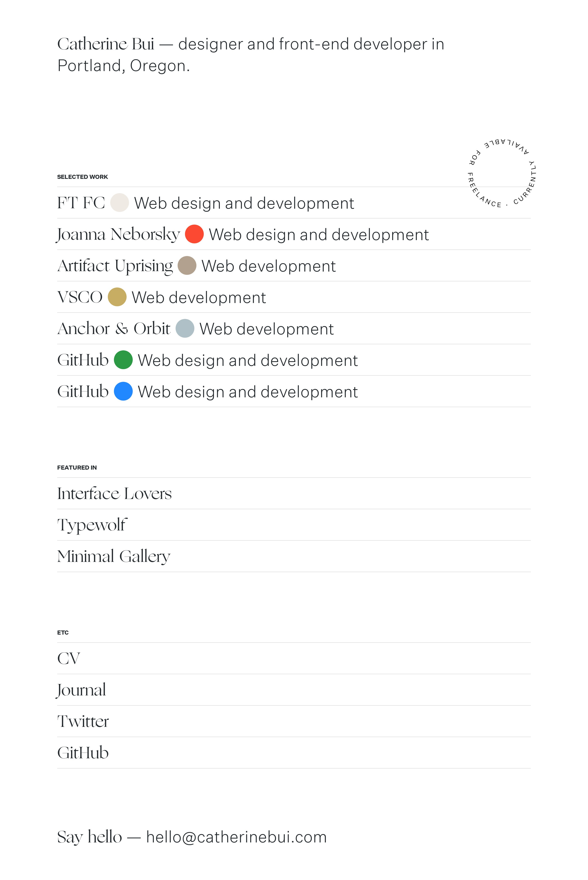Visit the Interface Lovers feature
The image size is (588, 880).
(x=114, y=493)
